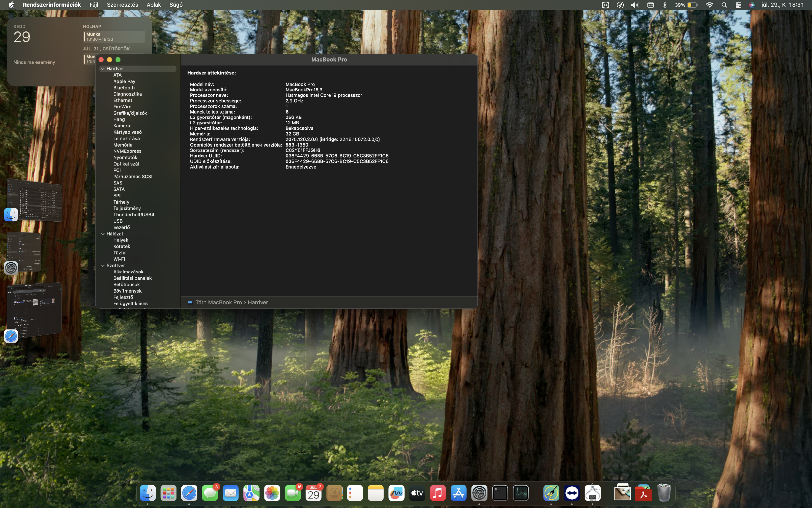Viewport: 812px width, 508px height.
Task: Open the yellow broom cleaner app in Dock
Action: click(551, 493)
